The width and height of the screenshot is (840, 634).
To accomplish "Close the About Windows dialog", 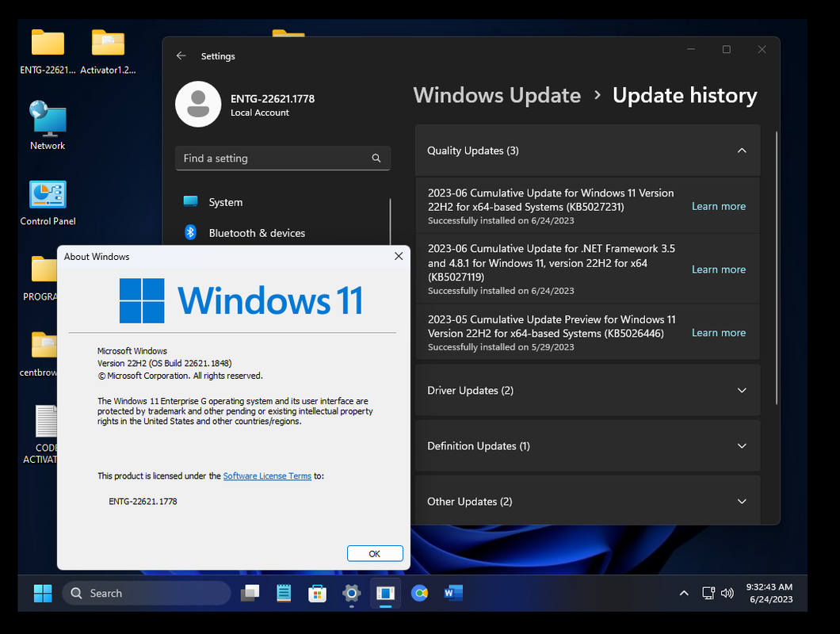I will [x=399, y=256].
